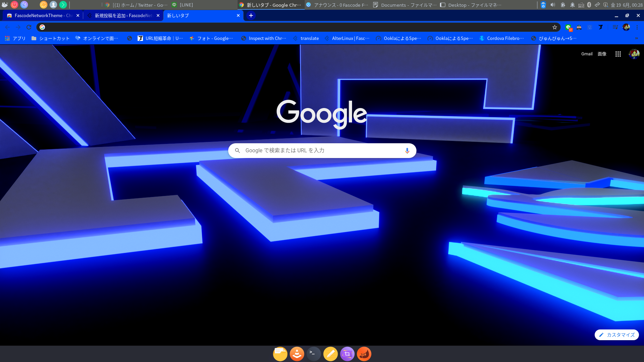Open ショートカット bookmarks folder
This screenshot has height=362, width=644.
pos(50,38)
